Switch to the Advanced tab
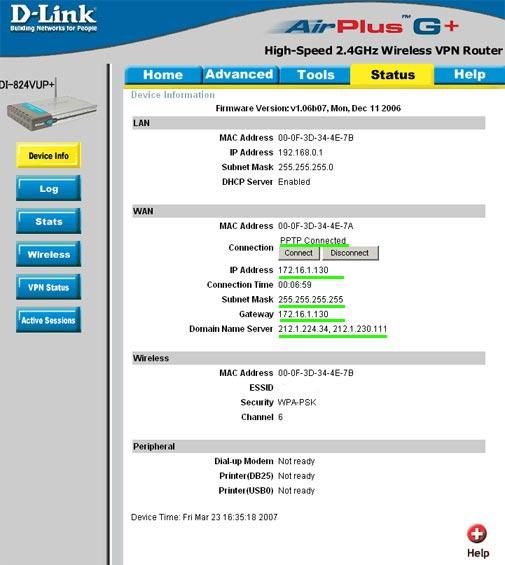Screen dimensions: 505x565 [239, 75]
